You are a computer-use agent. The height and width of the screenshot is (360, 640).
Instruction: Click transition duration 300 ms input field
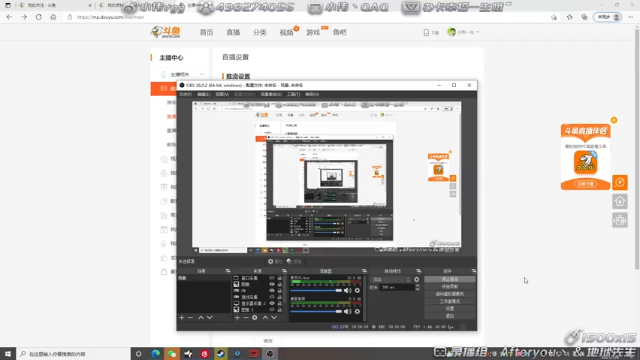click(x=397, y=287)
